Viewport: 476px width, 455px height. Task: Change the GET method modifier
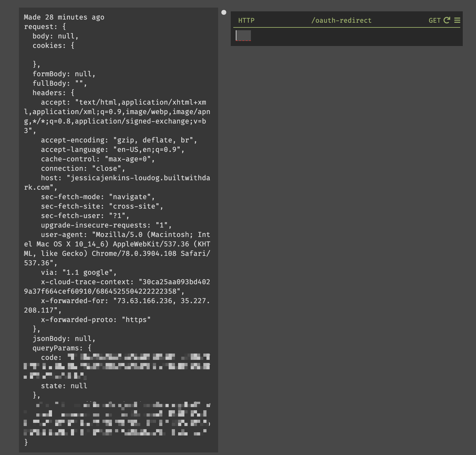click(434, 20)
